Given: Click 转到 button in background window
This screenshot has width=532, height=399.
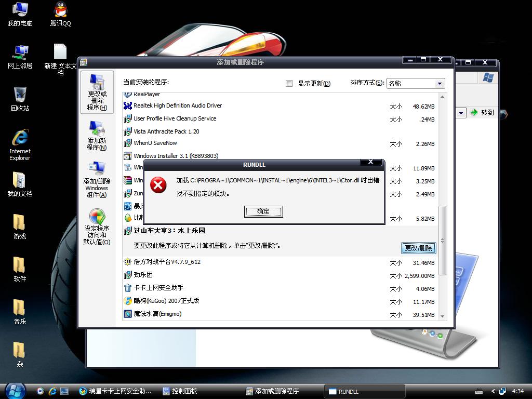Looking at the screenshot, I should coord(483,112).
